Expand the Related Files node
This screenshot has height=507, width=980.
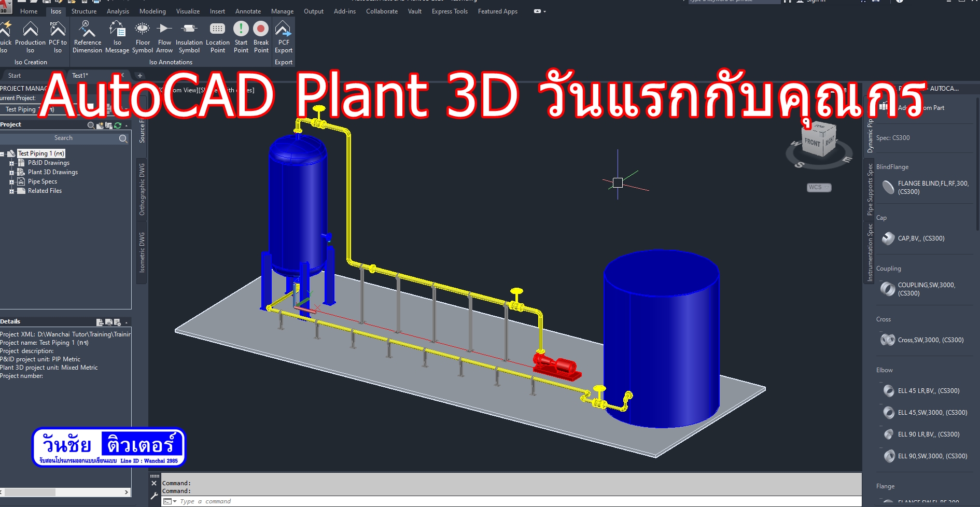coord(11,191)
